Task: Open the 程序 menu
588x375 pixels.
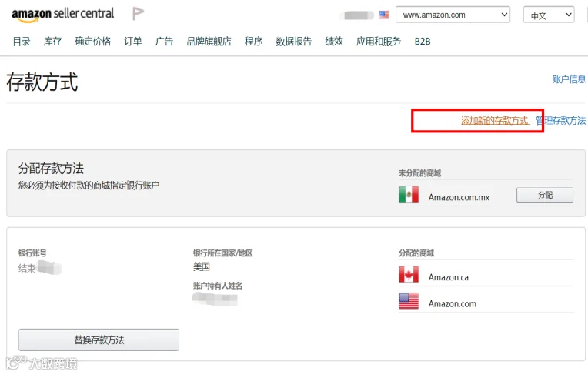Action: (x=253, y=42)
